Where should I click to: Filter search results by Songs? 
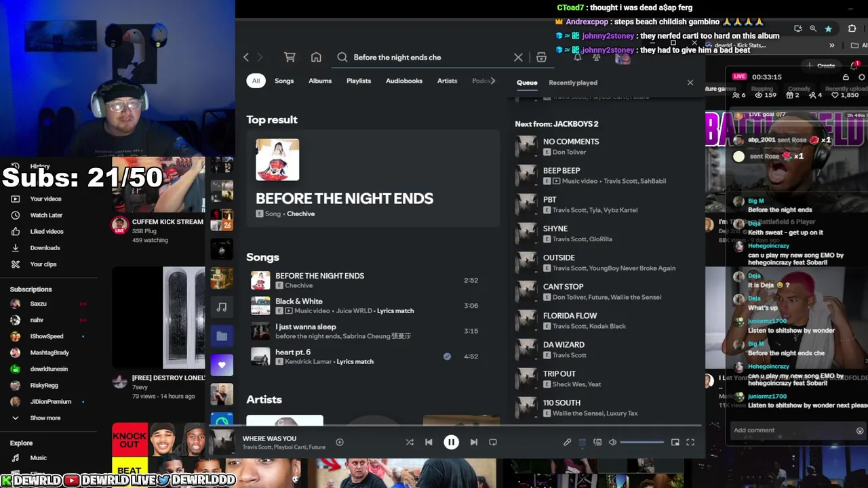[x=284, y=81]
